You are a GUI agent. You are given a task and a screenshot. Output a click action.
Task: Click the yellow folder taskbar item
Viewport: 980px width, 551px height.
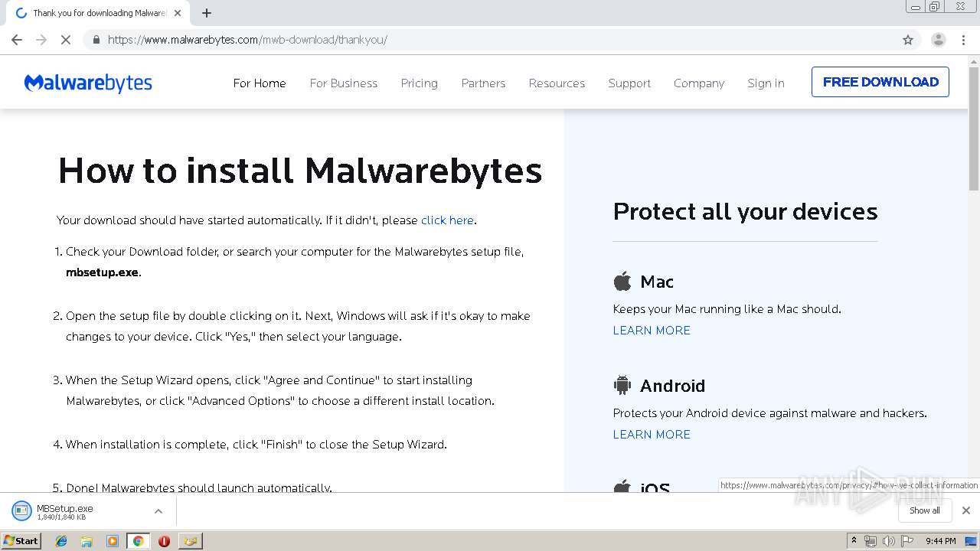pos(190,541)
